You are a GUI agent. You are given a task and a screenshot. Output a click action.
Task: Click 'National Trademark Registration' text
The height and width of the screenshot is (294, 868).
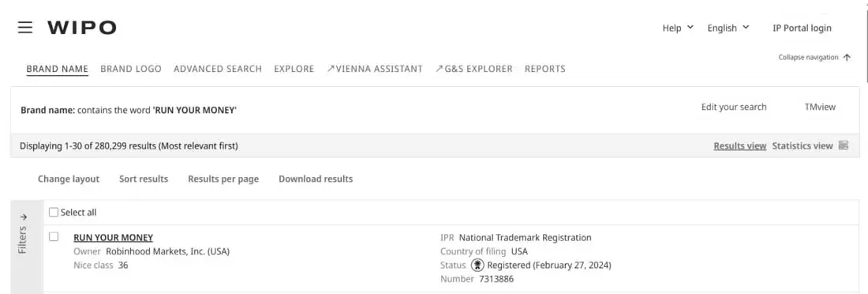525,237
